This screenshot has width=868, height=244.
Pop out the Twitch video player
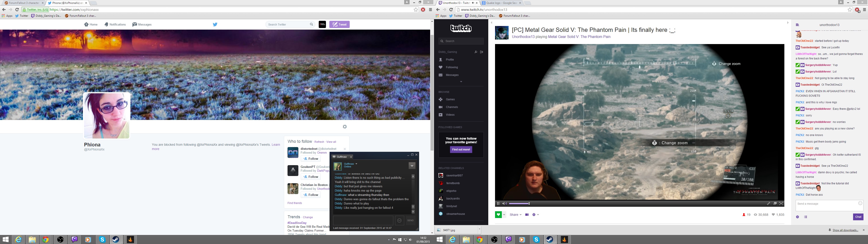point(775,204)
